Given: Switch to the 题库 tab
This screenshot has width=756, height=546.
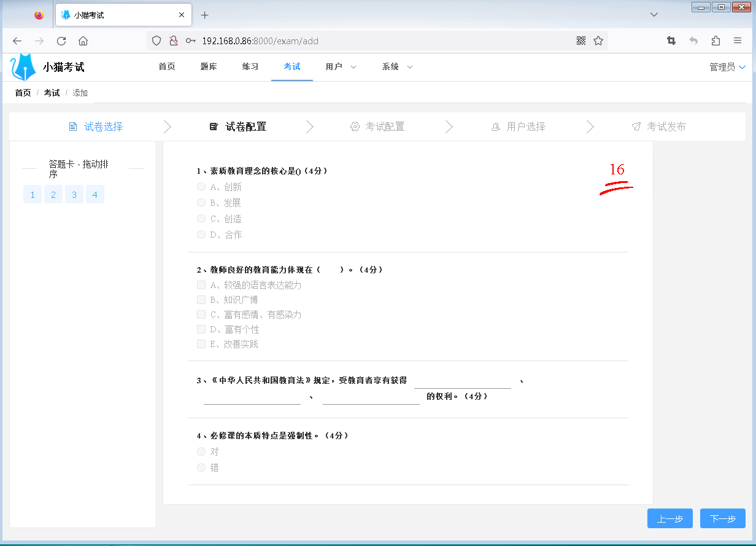Looking at the screenshot, I should tap(209, 67).
